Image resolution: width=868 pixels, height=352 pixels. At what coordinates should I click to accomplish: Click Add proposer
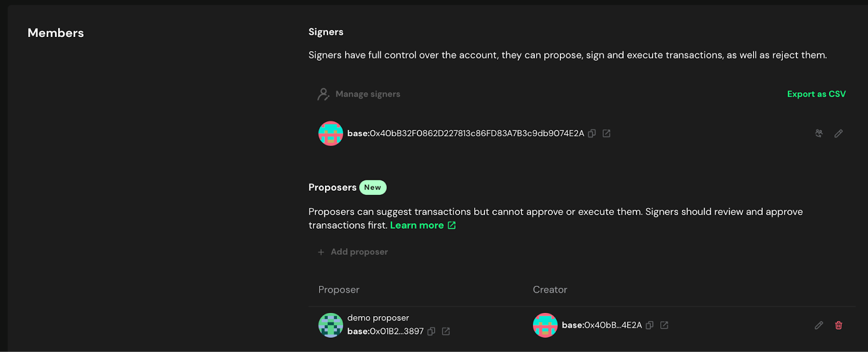tap(359, 252)
